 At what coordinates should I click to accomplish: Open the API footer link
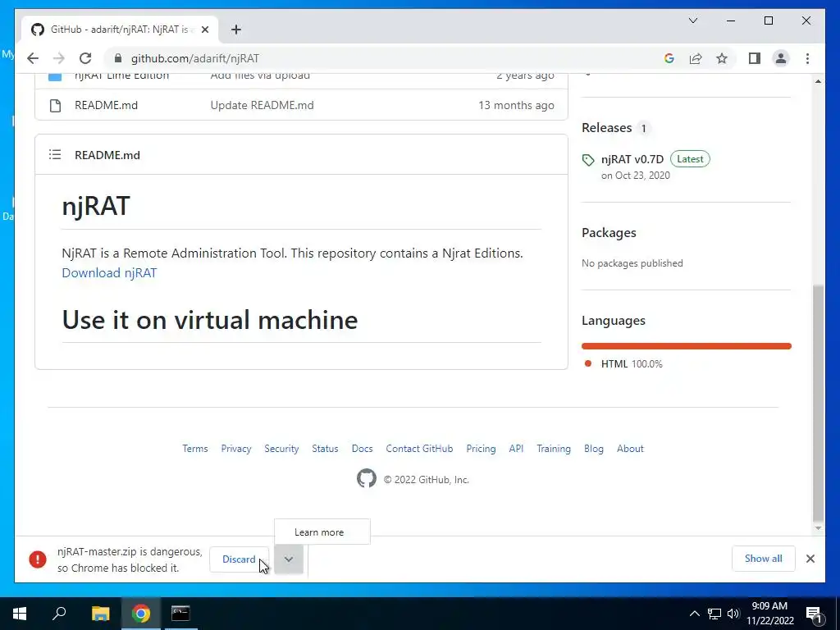point(516,449)
